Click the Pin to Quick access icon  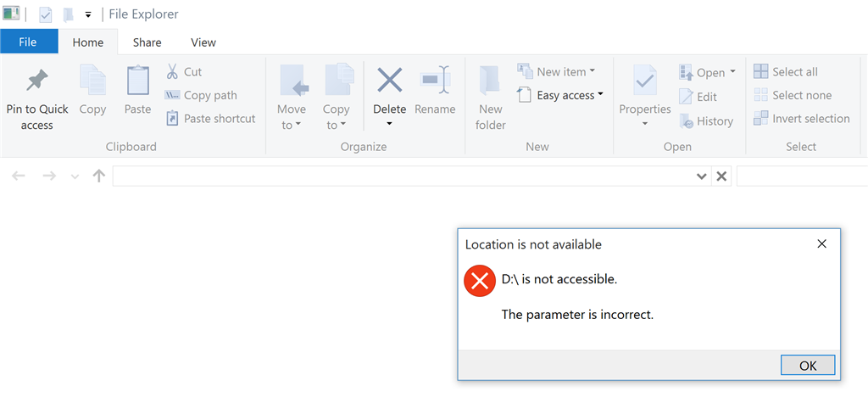pyautogui.click(x=37, y=81)
